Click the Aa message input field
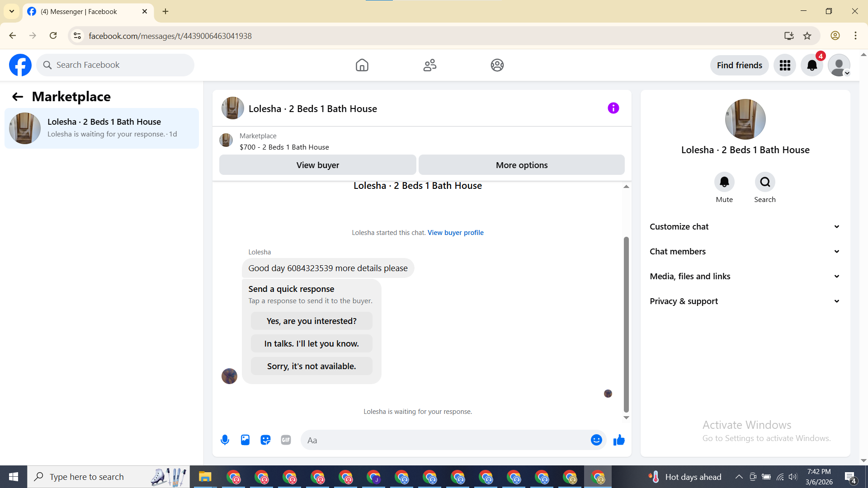868x488 pixels. tap(445, 440)
